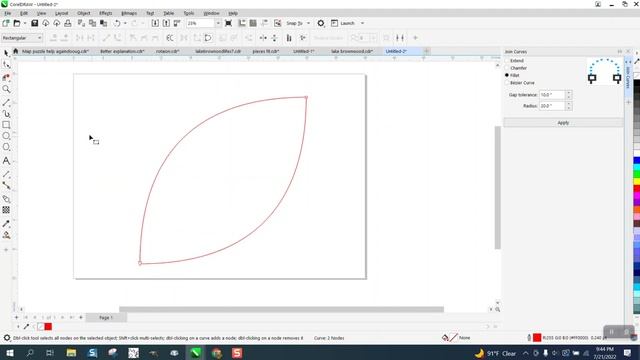Image resolution: width=640 pixels, height=360 pixels.
Task: Increase the Radius value with stepper
Action: point(569,104)
